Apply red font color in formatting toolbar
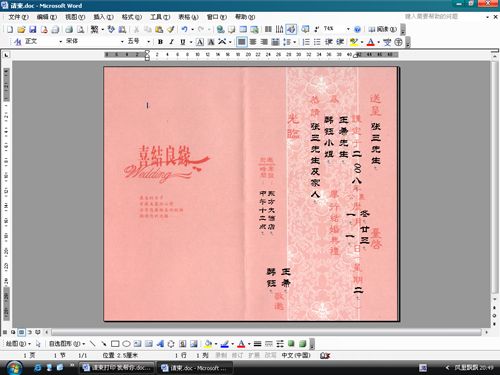The width and height of the screenshot is (500, 375). point(370,42)
